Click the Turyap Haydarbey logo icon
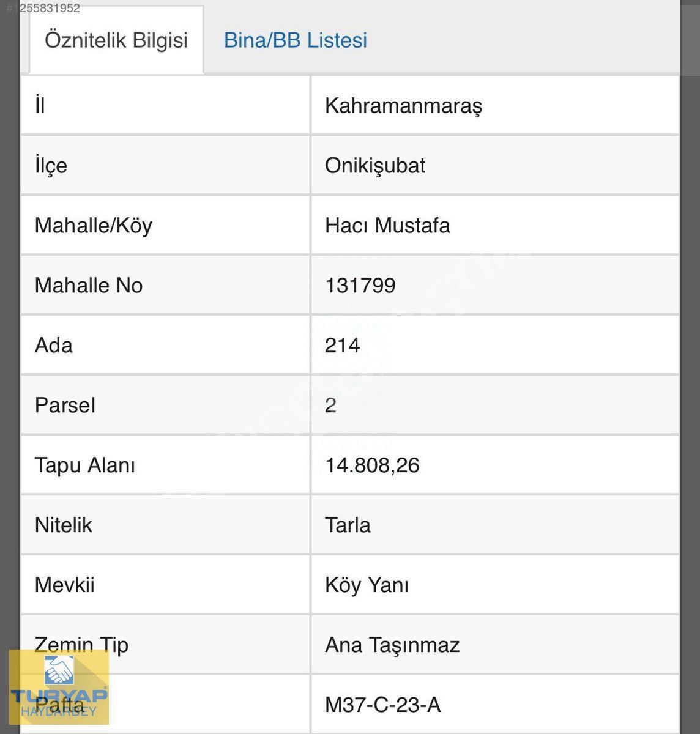Image resolution: width=700 pixels, height=734 pixels. pos(59,687)
